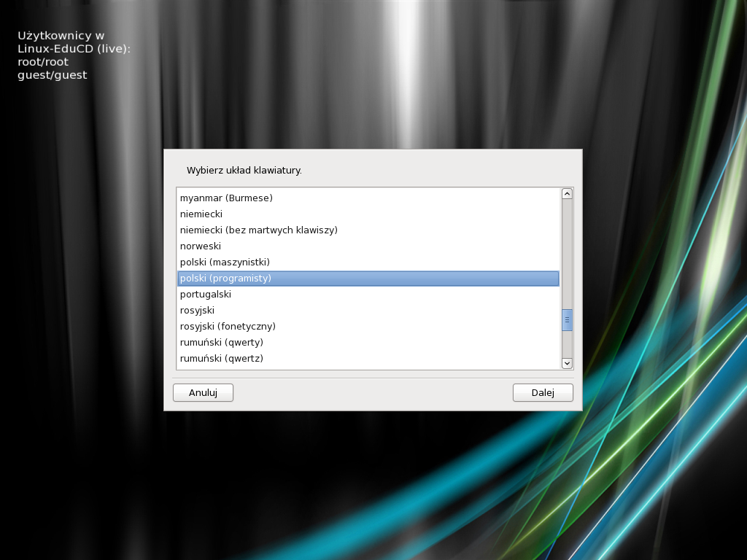Select rosyjski (fonetyczny) layout
The image size is (747, 560).
[x=368, y=326]
